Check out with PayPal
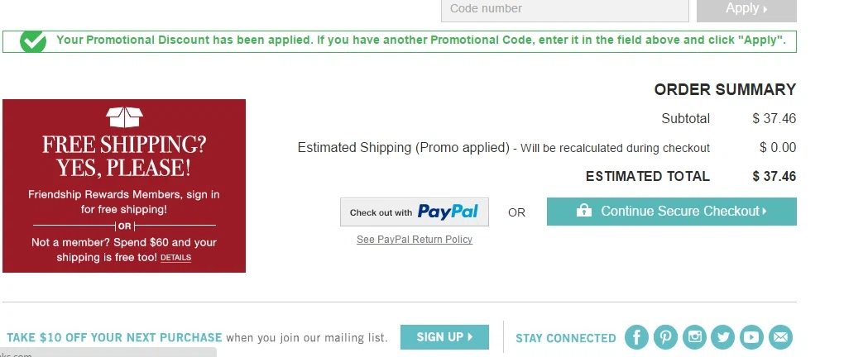This screenshot has height=357, width=868. pos(414,212)
